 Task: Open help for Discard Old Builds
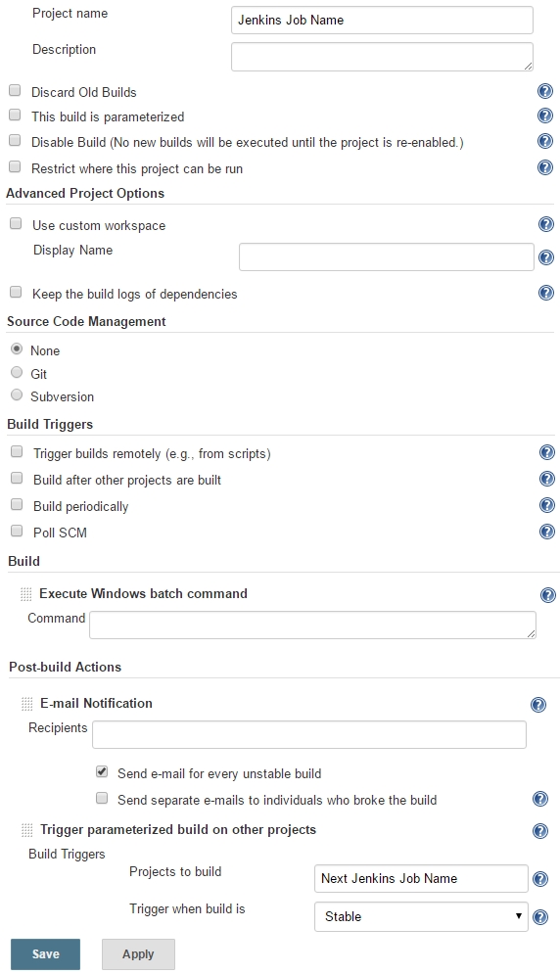[544, 91]
